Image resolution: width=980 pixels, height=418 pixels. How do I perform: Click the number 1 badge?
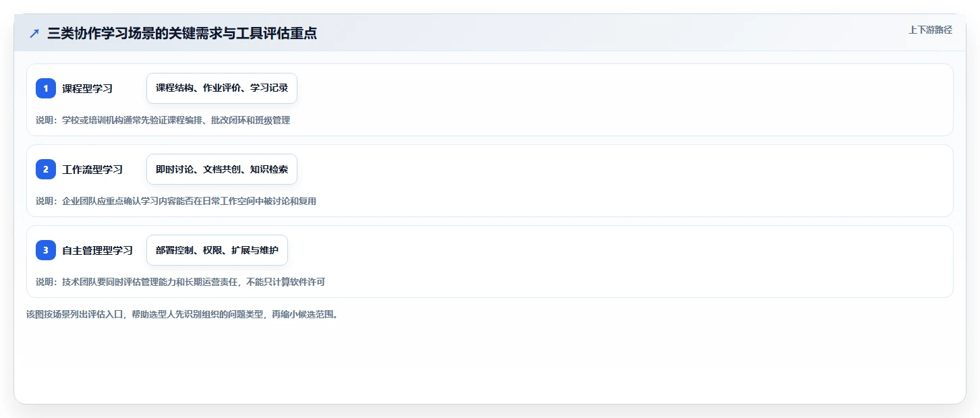pyautogui.click(x=46, y=88)
